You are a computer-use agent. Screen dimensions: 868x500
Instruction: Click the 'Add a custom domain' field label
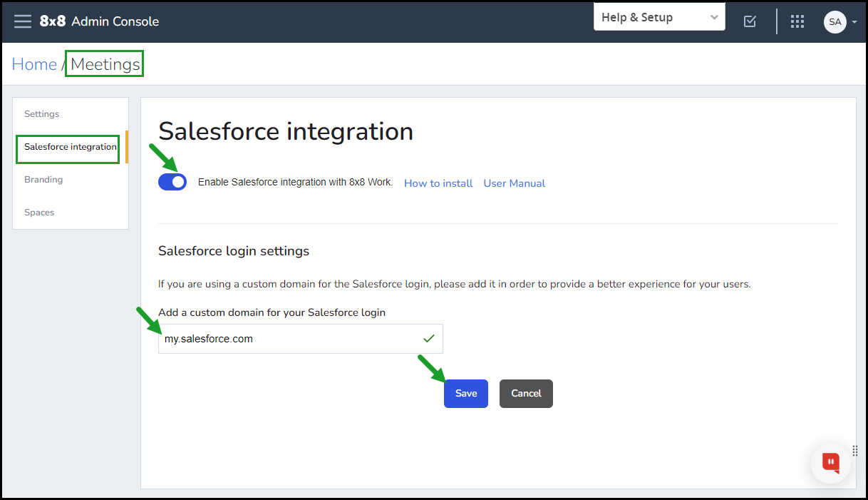point(272,312)
